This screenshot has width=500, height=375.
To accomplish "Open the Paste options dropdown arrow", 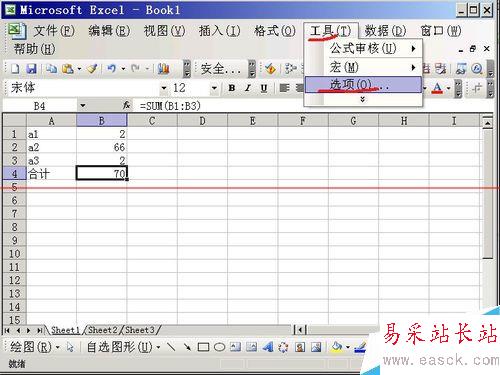I will [x=79, y=69].
